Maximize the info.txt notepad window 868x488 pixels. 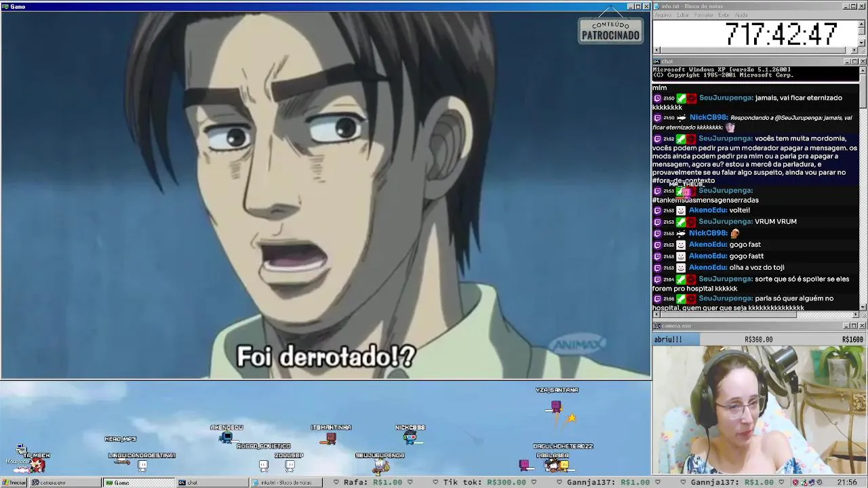click(x=854, y=6)
